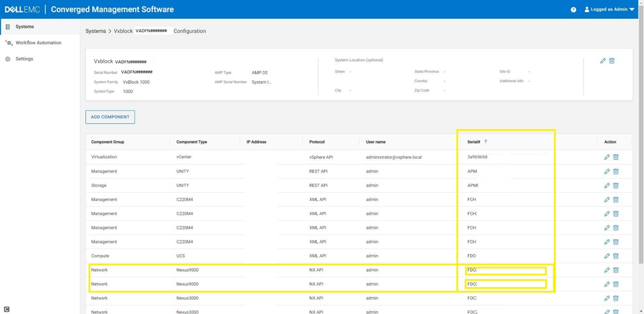Click the AMP-3S AMP Type value
This screenshot has height=314, width=644.
(259, 73)
